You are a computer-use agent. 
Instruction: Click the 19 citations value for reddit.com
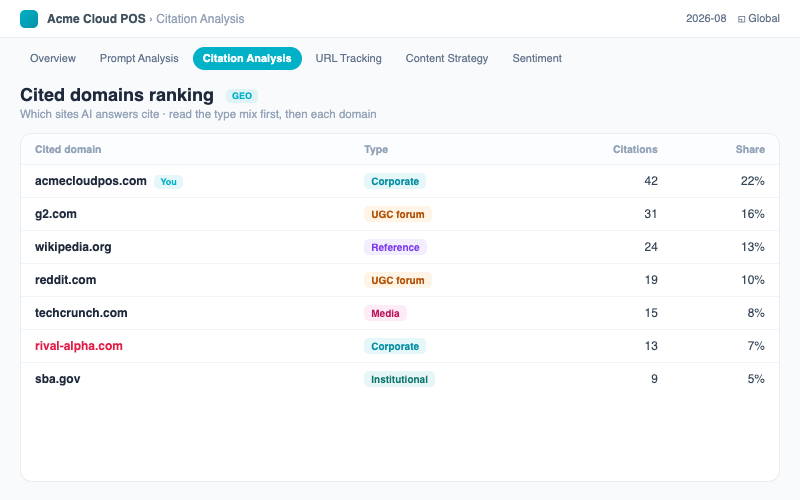click(x=651, y=280)
